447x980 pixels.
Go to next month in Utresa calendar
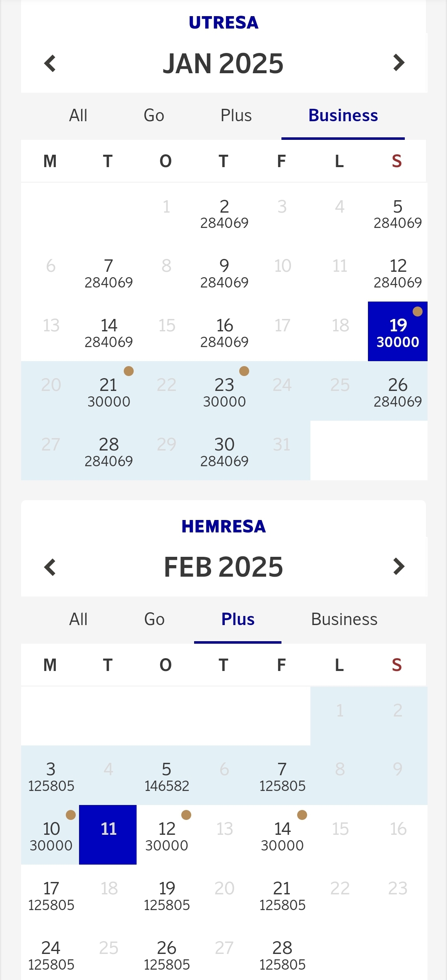[398, 63]
